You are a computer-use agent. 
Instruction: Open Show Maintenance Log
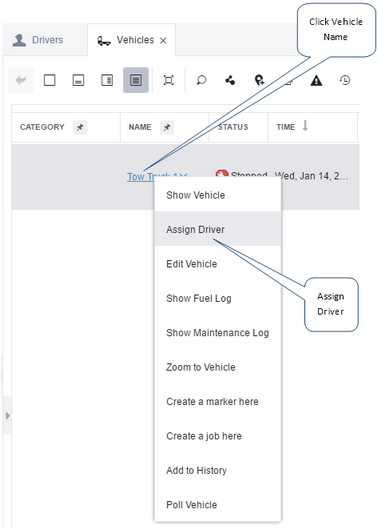point(218,333)
